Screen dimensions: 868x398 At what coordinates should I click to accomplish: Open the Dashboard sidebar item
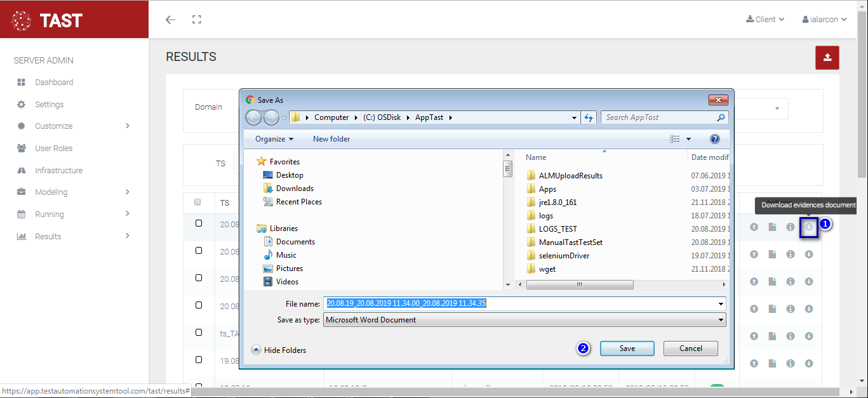(54, 83)
